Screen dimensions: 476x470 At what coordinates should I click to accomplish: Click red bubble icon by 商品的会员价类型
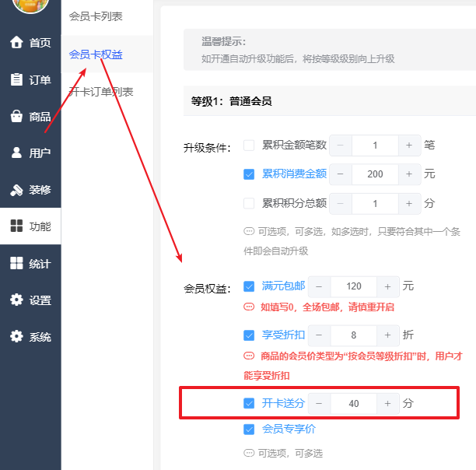point(249,356)
